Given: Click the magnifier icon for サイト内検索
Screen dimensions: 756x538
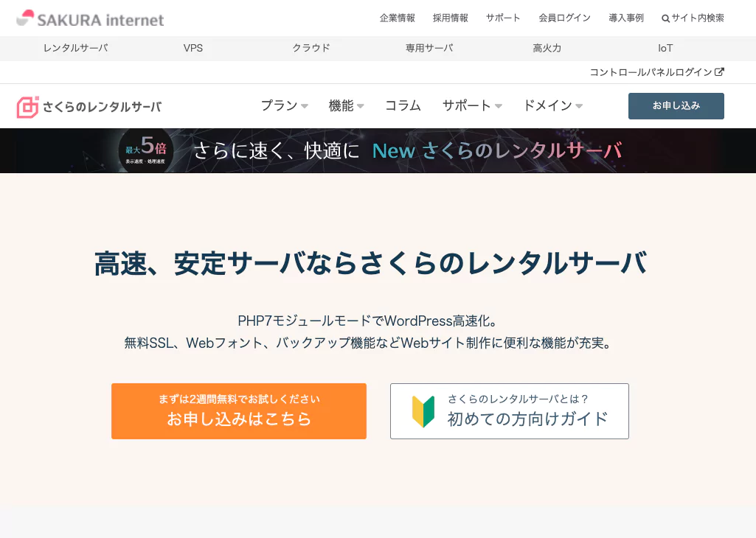Looking at the screenshot, I should point(665,18).
